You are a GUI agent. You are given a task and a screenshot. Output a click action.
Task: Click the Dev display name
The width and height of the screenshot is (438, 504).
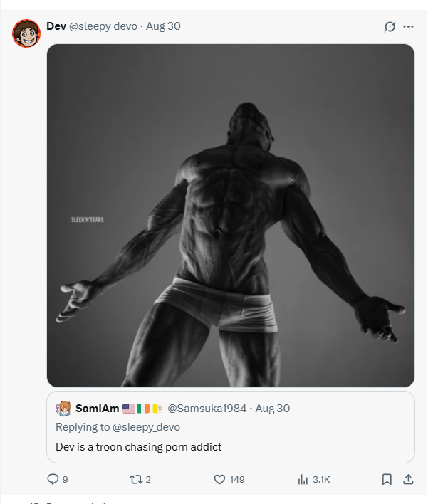tap(56, 26)
